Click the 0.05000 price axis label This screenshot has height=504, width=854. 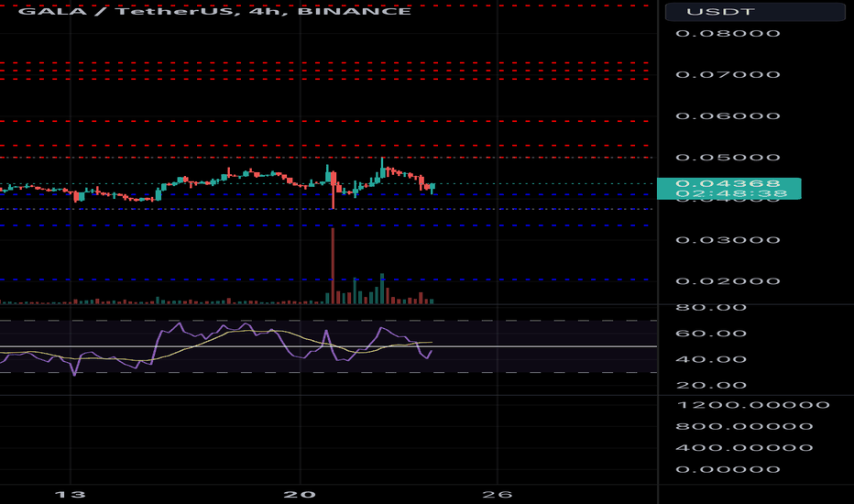click(728, 158)
